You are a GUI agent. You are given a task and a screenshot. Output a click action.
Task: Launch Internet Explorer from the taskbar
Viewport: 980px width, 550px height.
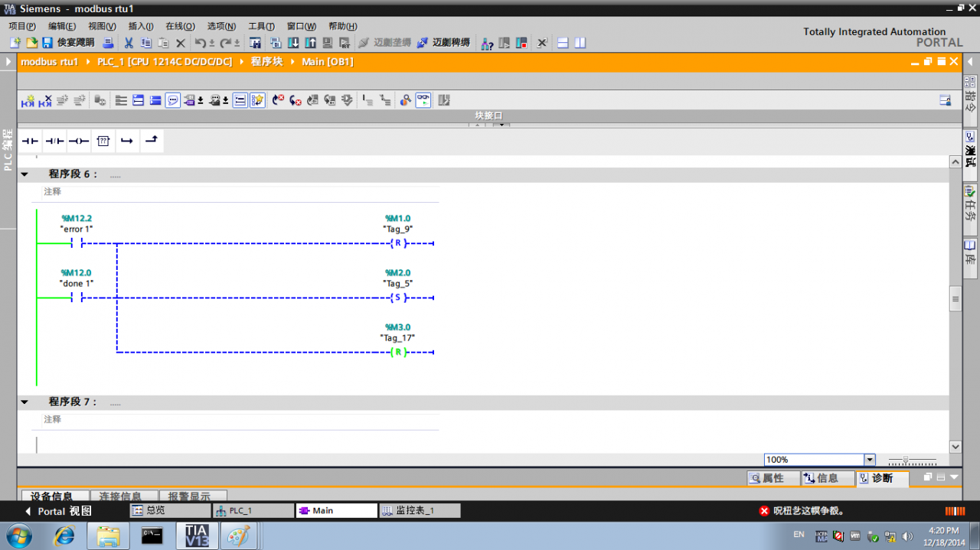(65, 535)
